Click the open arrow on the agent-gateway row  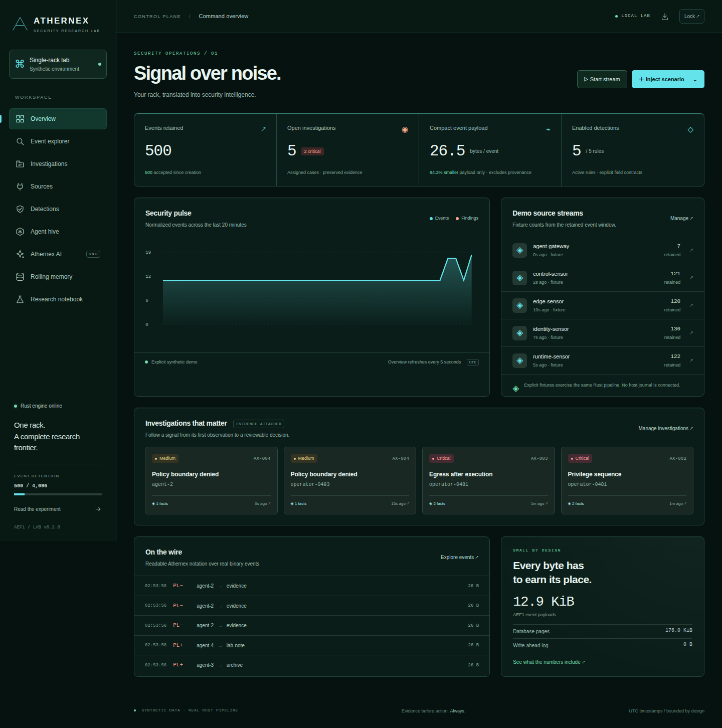[691, 250]
